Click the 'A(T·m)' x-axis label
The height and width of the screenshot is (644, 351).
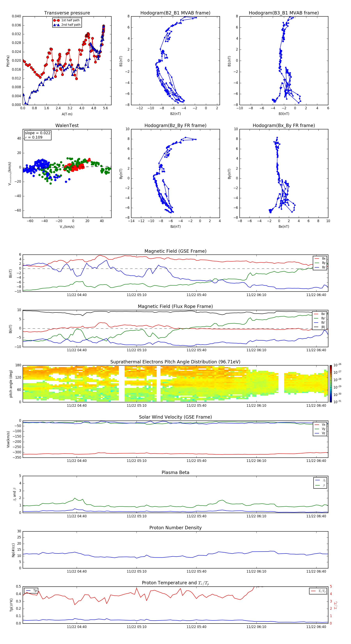(x=67, y=114)
